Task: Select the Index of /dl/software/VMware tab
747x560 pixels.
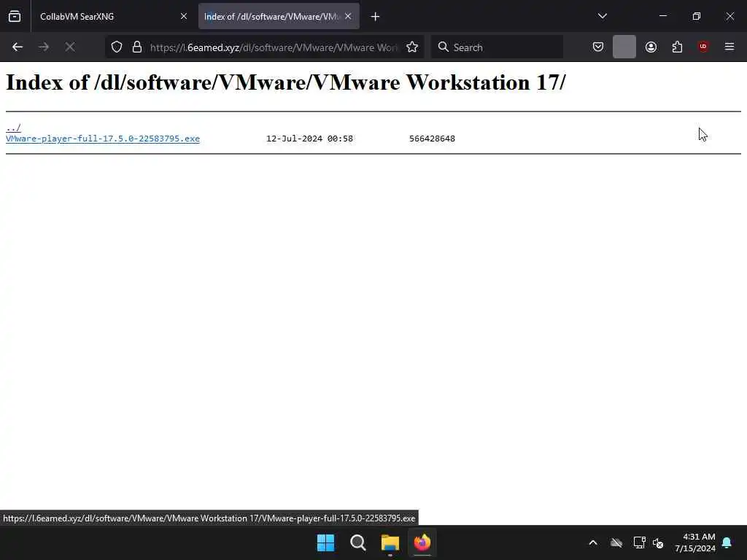Action: [279, 16]
